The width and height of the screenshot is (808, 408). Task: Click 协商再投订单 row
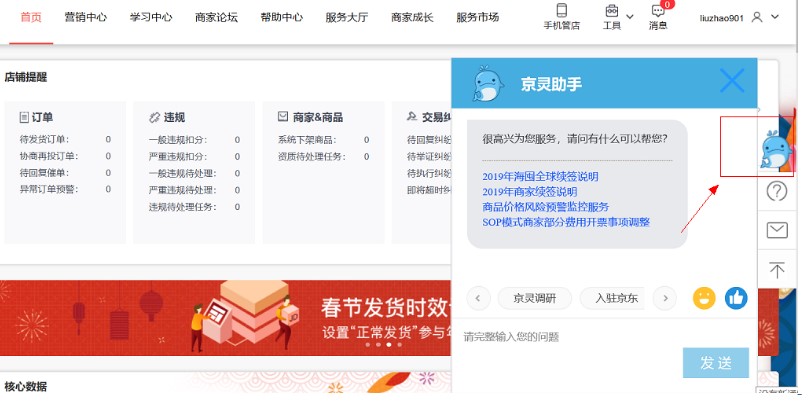tap(65, 156)
